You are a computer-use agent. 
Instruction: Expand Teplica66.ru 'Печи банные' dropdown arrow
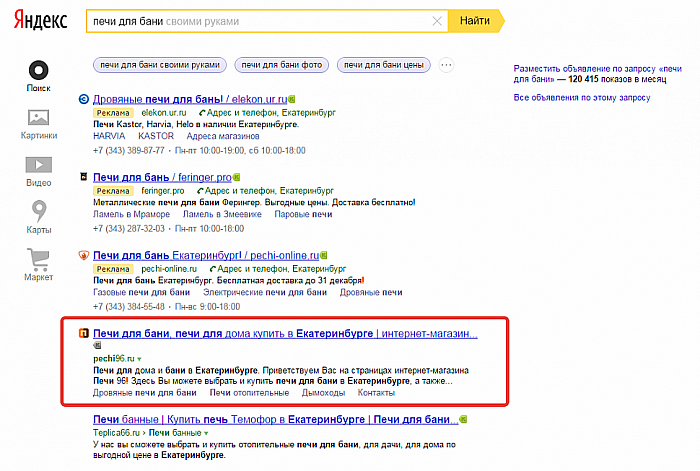[x=206, y=433]
